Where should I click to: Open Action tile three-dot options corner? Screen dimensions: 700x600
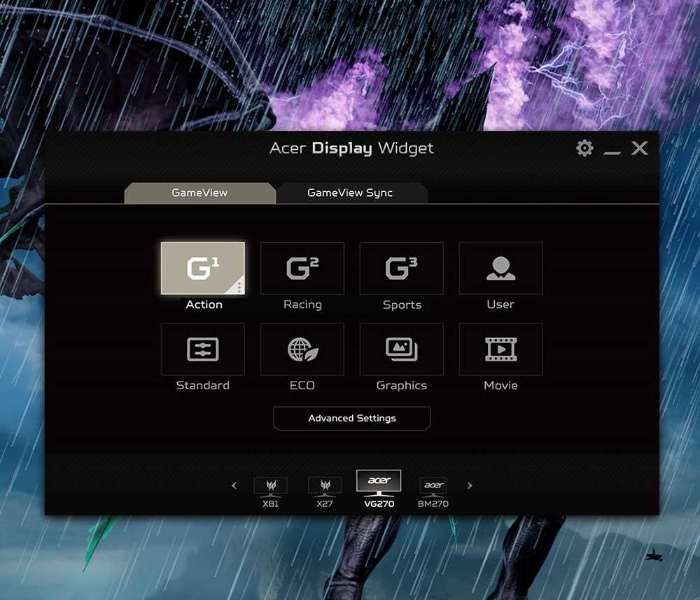click(239, 288)
